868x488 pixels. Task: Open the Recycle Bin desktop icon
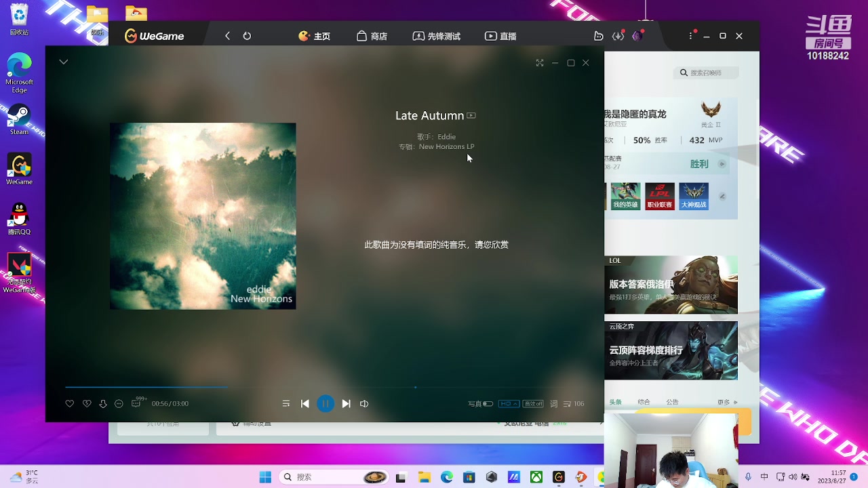[19, 19]
